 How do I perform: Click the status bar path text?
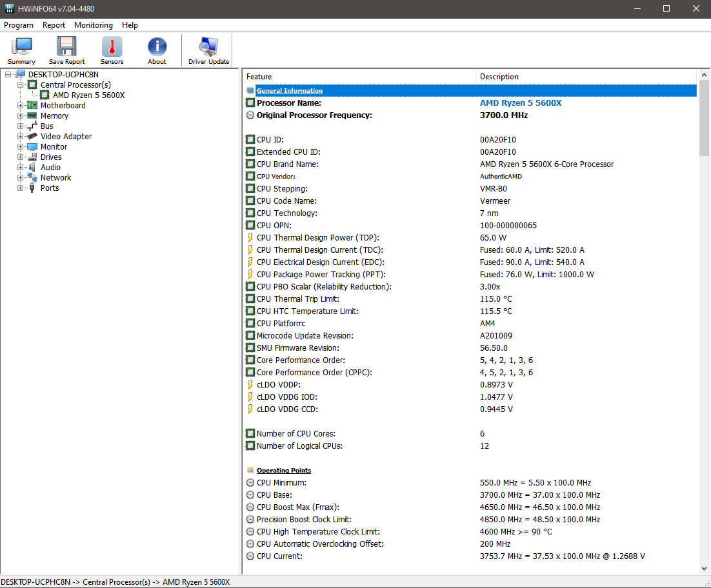(x=115, y=582)
